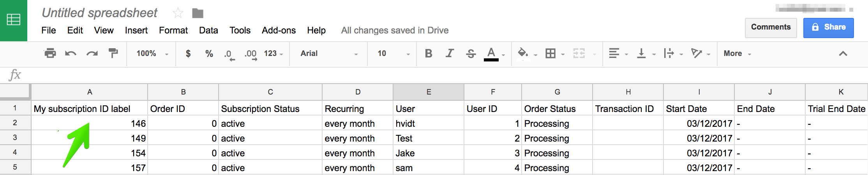
Task: Open the Arial font dropdown
Action: (329, 53)
